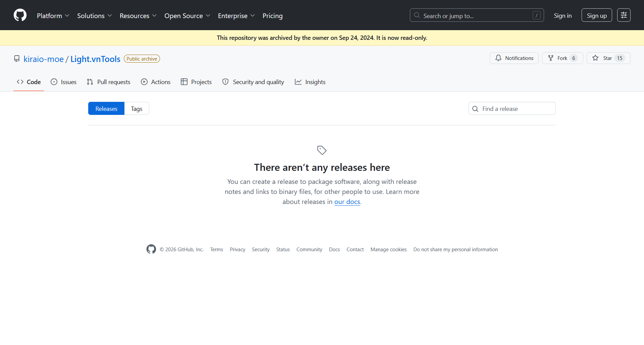Open the Pull requests tab
Viewport: 644px width, 345px height.
coord(109,82)
